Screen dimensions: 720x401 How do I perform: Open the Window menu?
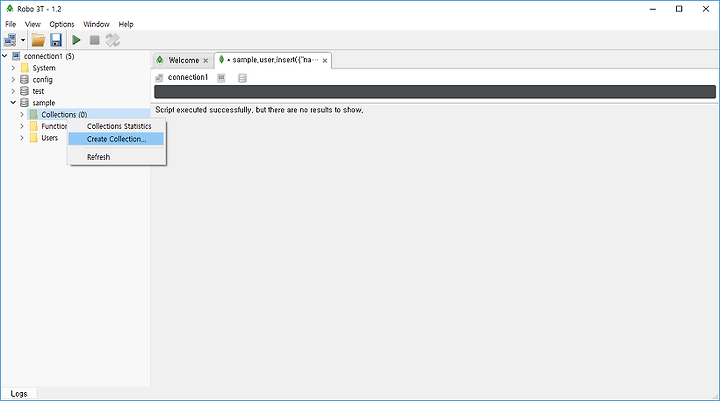click(x=96, y=24)
